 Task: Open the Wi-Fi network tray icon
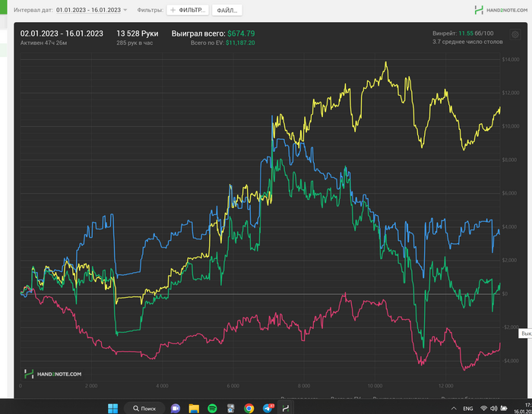(484, 409)
